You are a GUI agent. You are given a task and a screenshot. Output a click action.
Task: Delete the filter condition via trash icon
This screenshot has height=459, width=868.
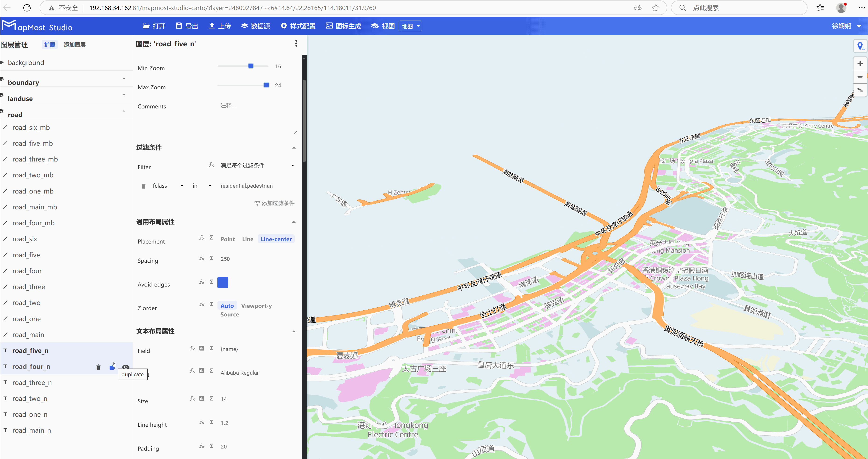click(144, 186)
